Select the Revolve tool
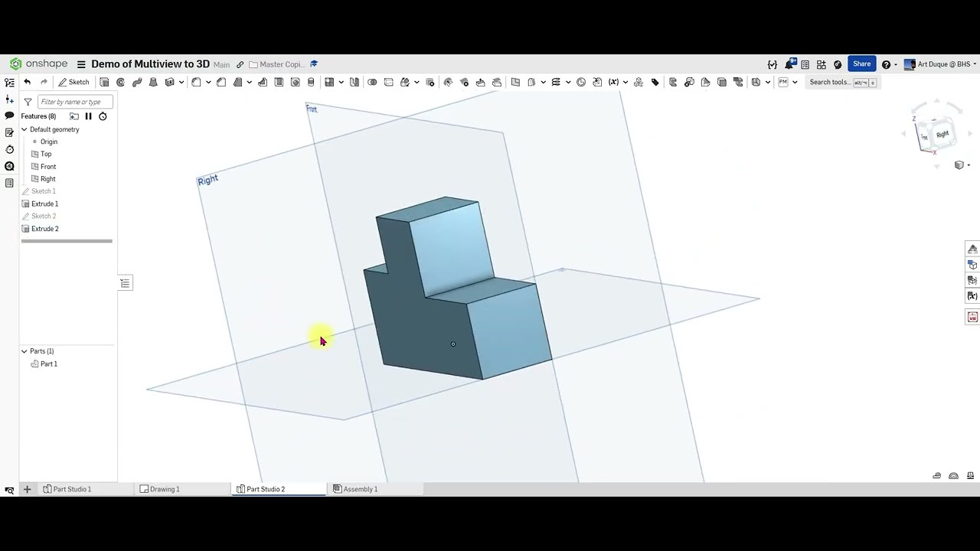This screenshot has height=551, width=980. [120, 82]
